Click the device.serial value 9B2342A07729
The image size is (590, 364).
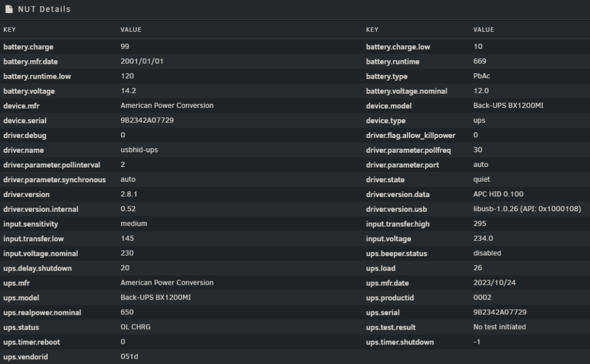pyautogui.click(x=147, y=120)
